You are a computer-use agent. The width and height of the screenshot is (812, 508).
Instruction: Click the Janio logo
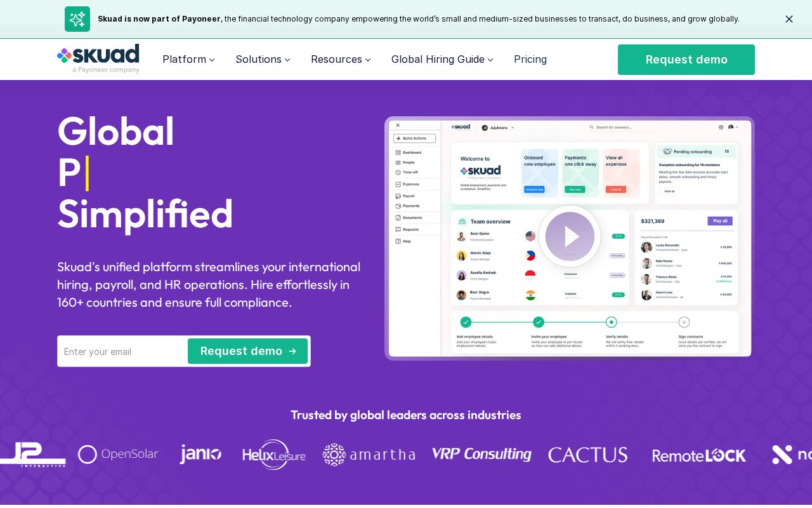(x=200, y=454)
